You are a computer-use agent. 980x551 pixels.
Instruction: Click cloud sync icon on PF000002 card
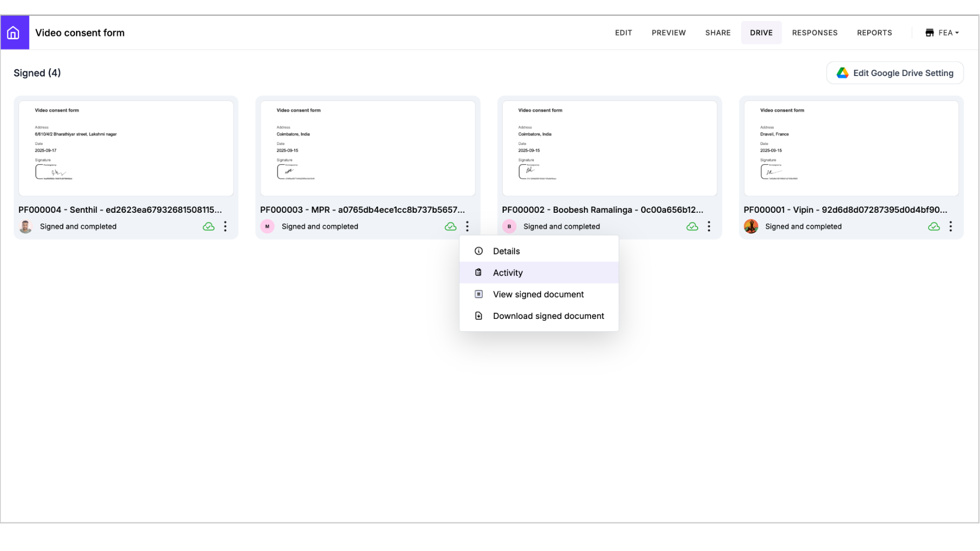692,227
